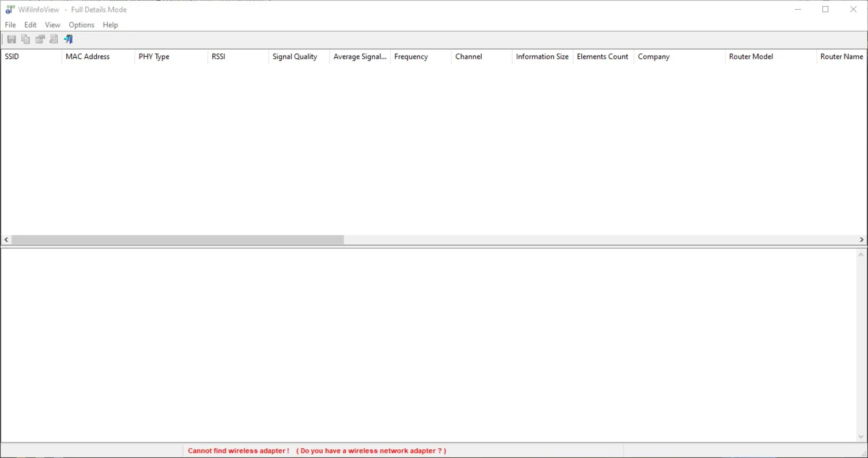Minimize the WifiInfoView window
Image resolution: width=868 pixels, height=458 pixels.
pos(798,9)
